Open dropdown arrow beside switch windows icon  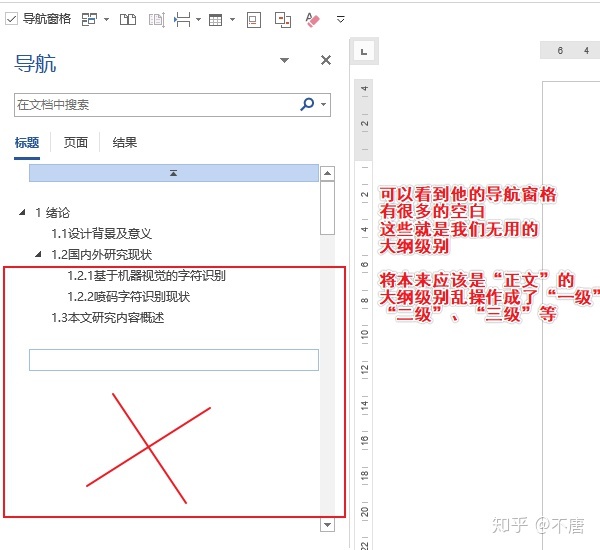106,19
